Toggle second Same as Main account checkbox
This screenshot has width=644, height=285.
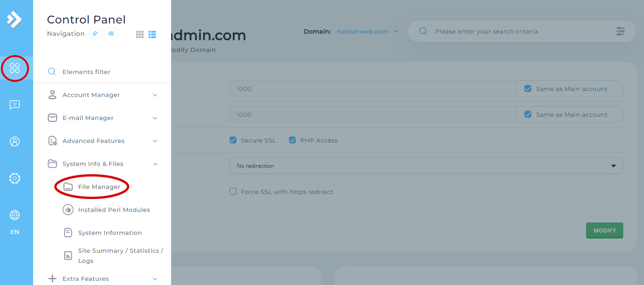tap(528, 114)
